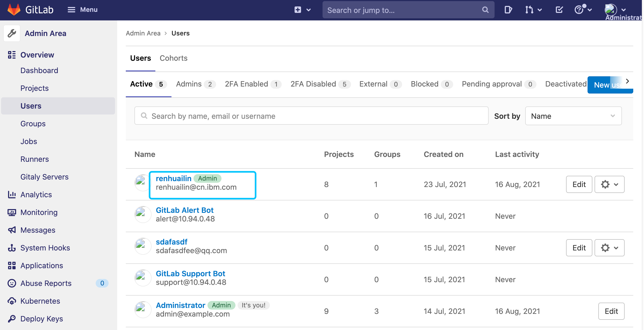Go to Gitaly Servers in sidebar

point(44,177)
